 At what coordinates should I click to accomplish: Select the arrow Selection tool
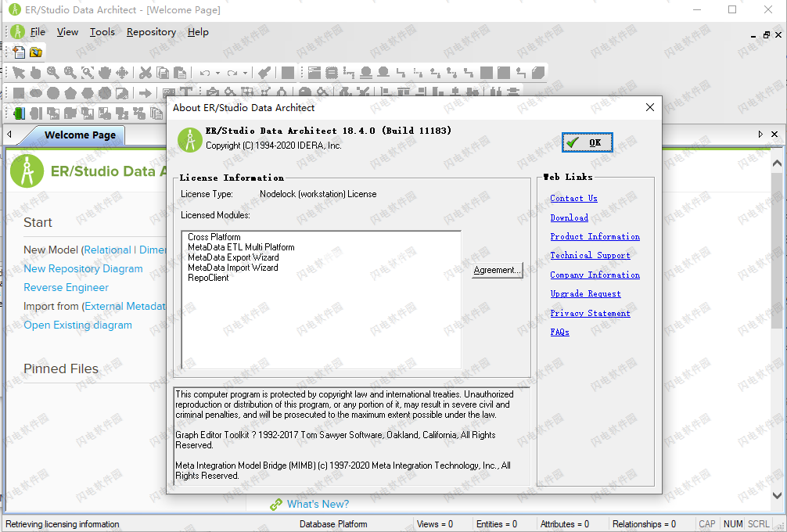click(x=19, y=73)
